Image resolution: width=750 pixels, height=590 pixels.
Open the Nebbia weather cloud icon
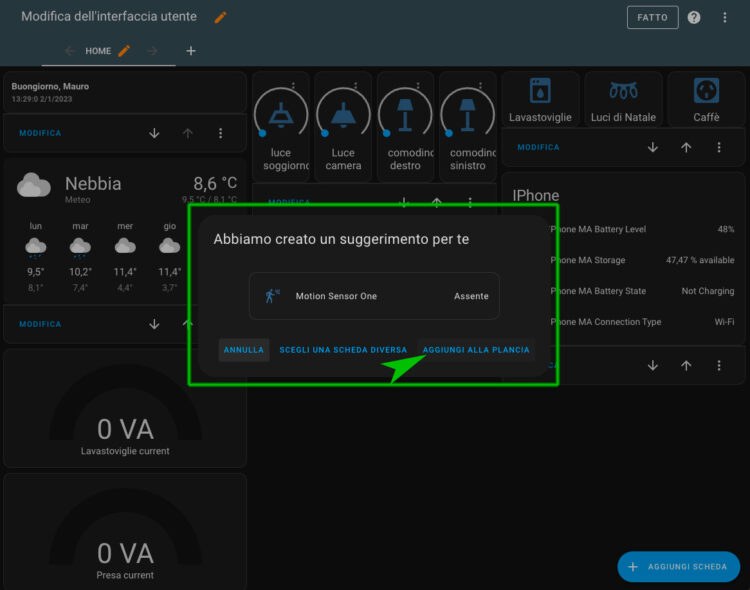click(x=33, y=186)
